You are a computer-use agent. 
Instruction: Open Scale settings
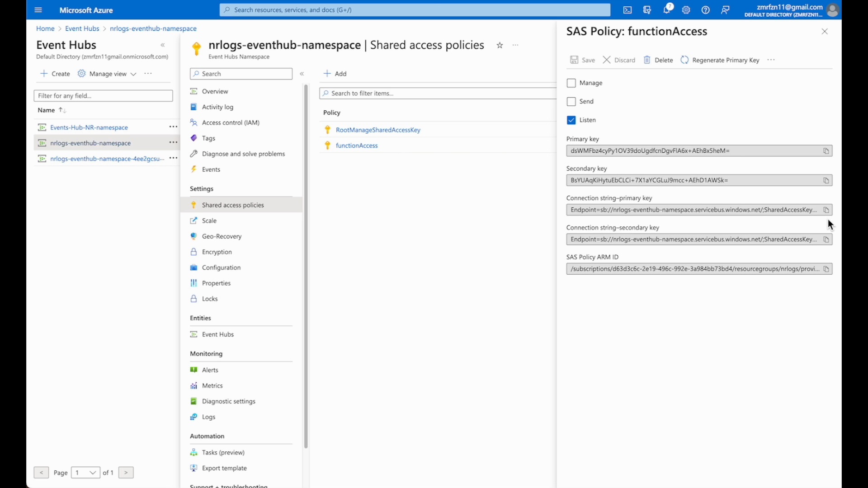[x=209, y=221]
